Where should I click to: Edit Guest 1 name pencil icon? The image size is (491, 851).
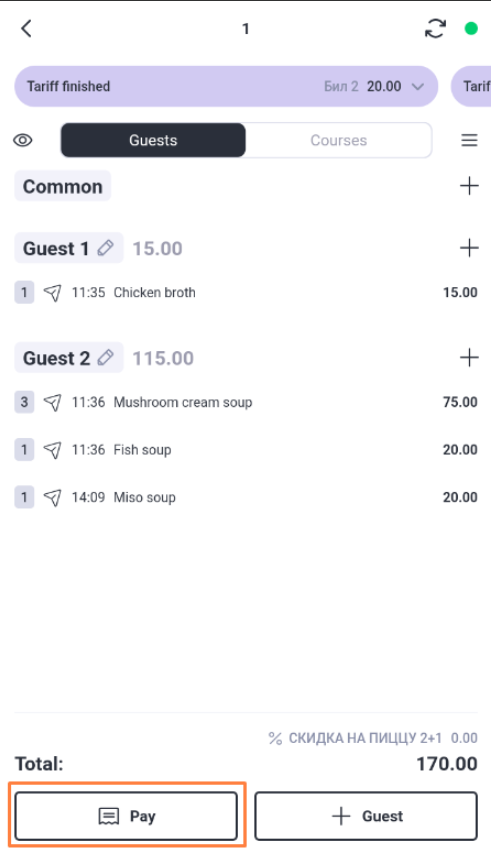point(105,248)
